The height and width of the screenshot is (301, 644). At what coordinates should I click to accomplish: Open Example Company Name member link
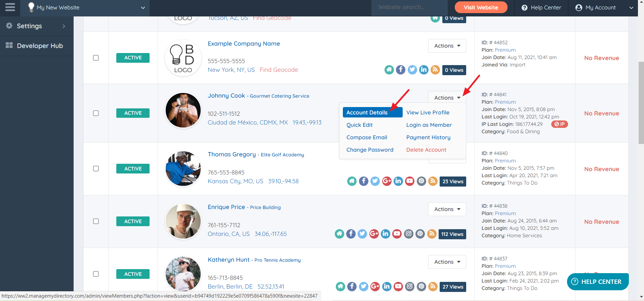click(244, 44)
